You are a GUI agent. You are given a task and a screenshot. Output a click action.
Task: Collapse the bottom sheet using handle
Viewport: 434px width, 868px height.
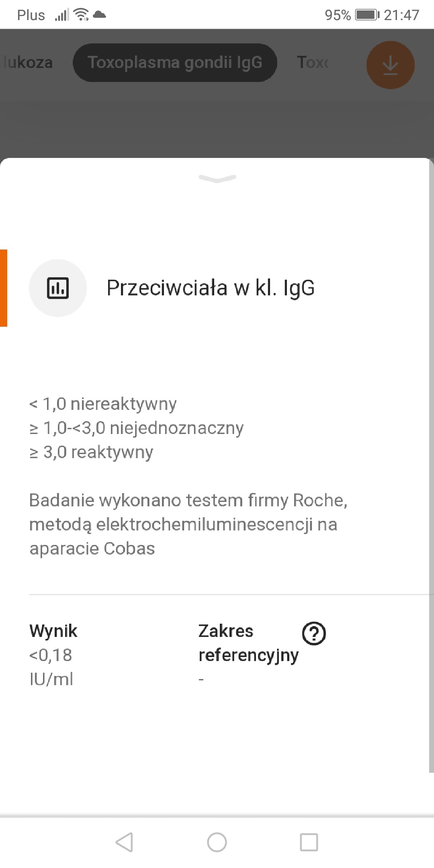(x=217, y=178)
